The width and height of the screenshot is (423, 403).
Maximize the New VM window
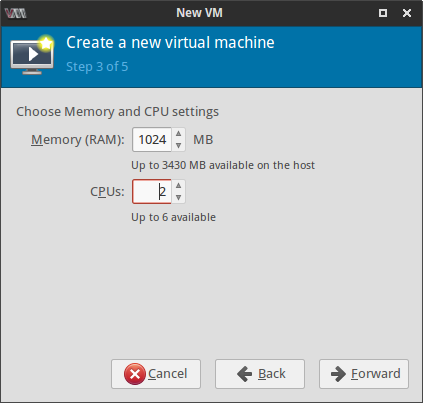click(x=383, y=13)
